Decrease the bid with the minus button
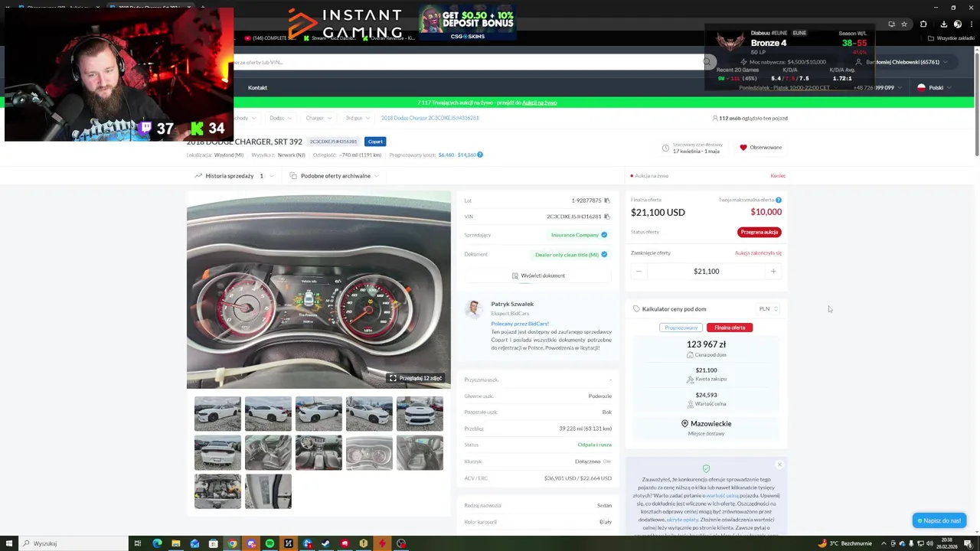This screenshot has width=980, height=551. click(639, 271)
